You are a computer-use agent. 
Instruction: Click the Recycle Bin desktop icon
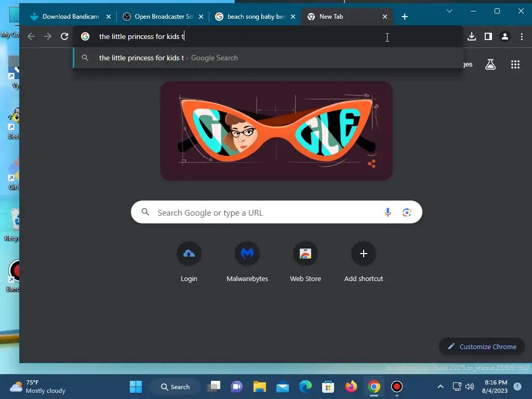tap(13, 224)
